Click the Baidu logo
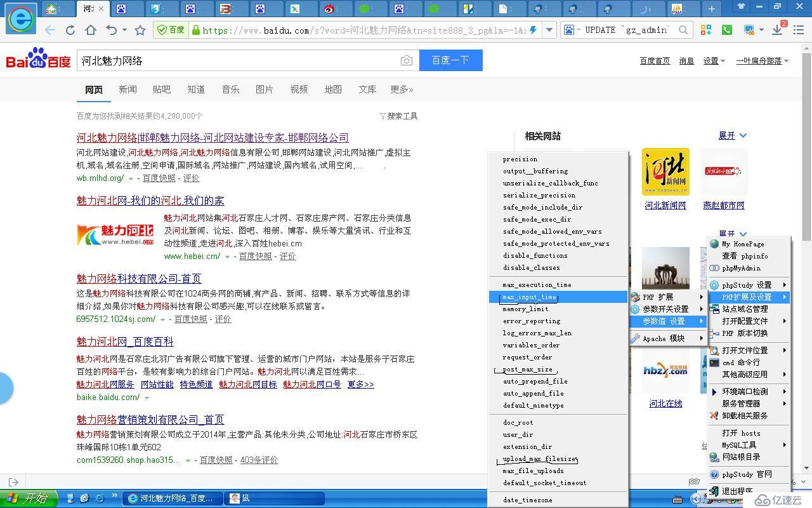812x508 pixels. point(38,59)
